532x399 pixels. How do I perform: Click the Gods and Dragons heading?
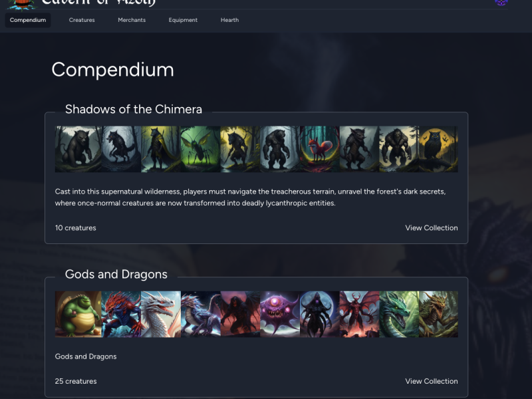point(116,274)
